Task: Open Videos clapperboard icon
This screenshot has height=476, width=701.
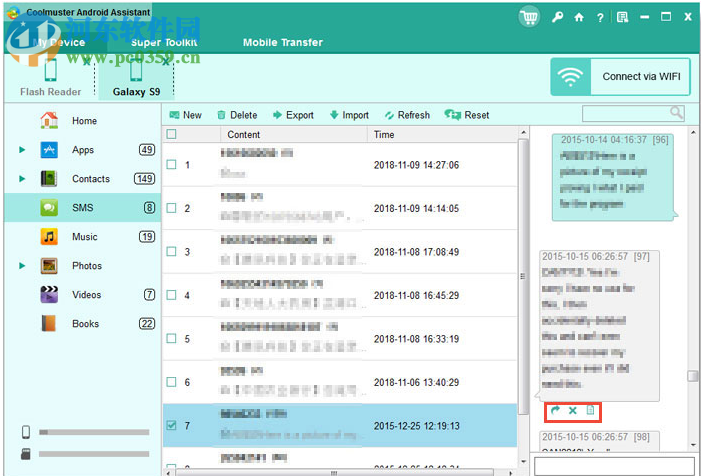Action: [49, 295]
